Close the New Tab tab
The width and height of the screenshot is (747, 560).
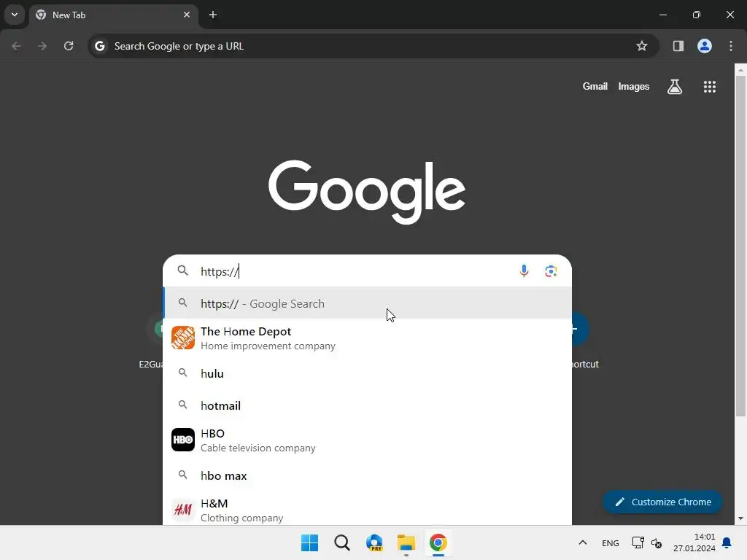(x=187, y=15)
